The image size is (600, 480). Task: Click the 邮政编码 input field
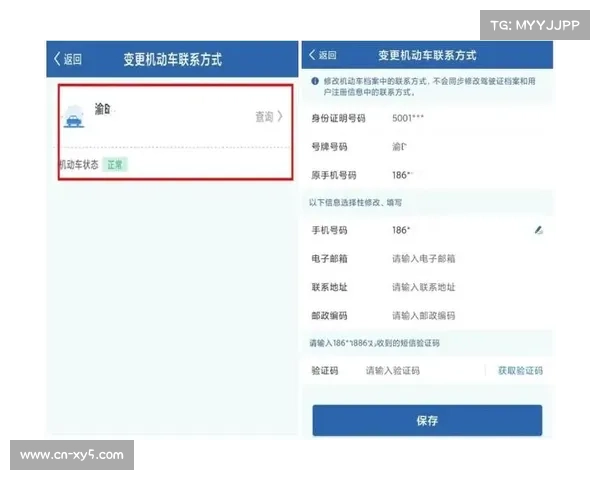tap(424, 315)
